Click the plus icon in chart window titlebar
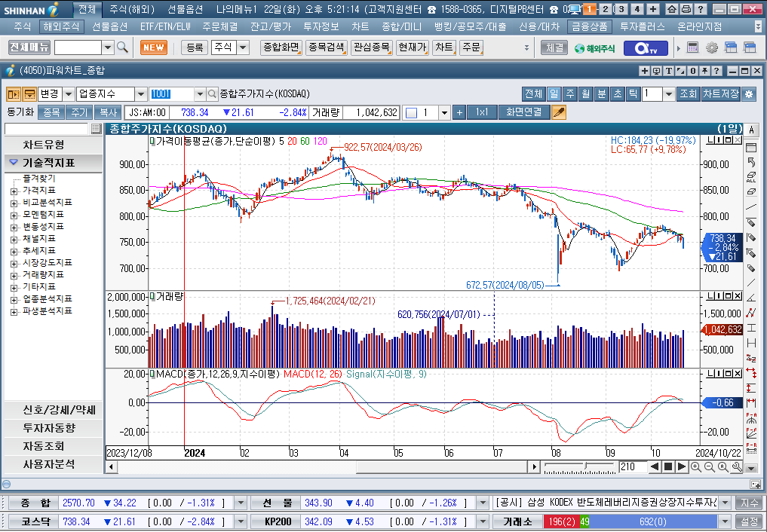 tap(645, 71)
